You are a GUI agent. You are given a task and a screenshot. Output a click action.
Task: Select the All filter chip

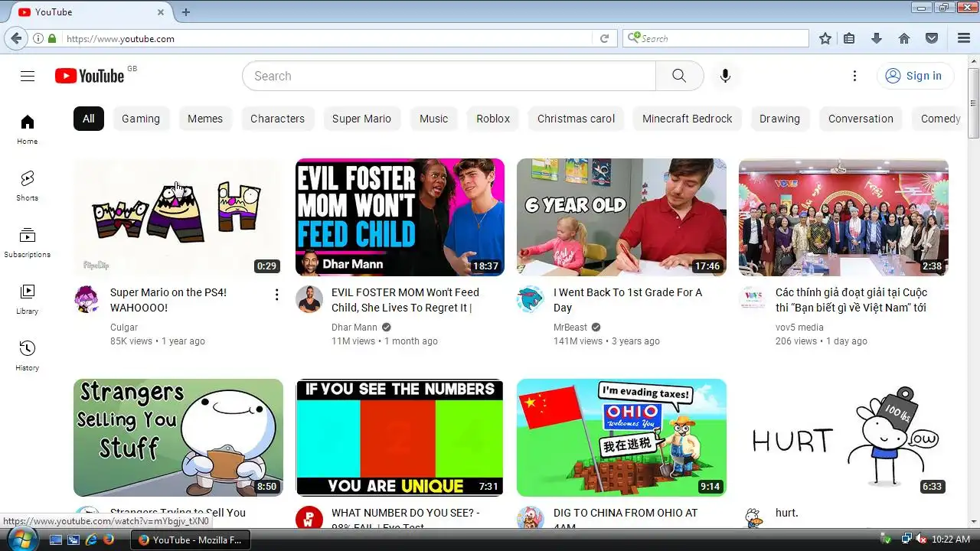(x=89, y=119)
